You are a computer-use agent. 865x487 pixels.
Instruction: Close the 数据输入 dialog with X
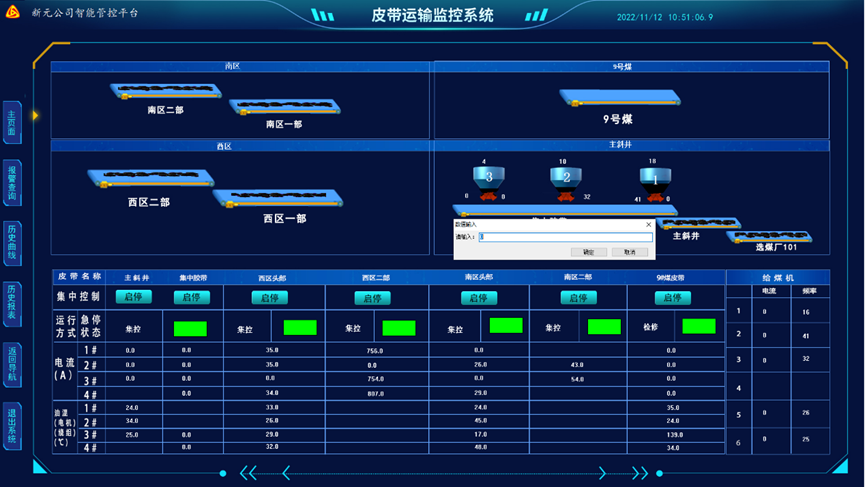click(649, 224)
